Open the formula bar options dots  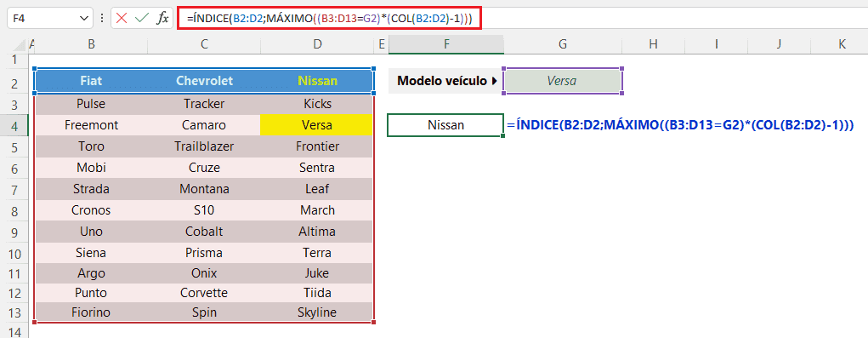pos(101,18)
